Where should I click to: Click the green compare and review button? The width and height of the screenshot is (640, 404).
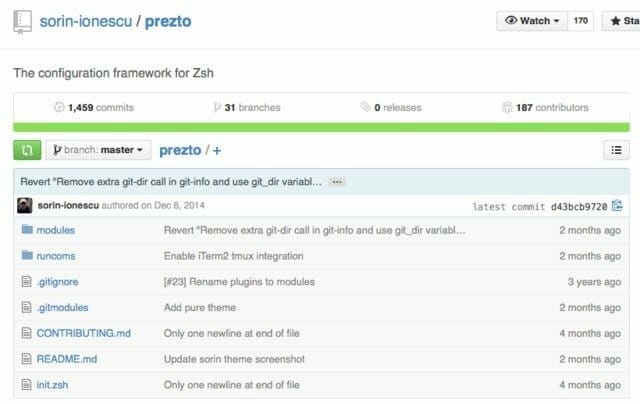point(27,150)
